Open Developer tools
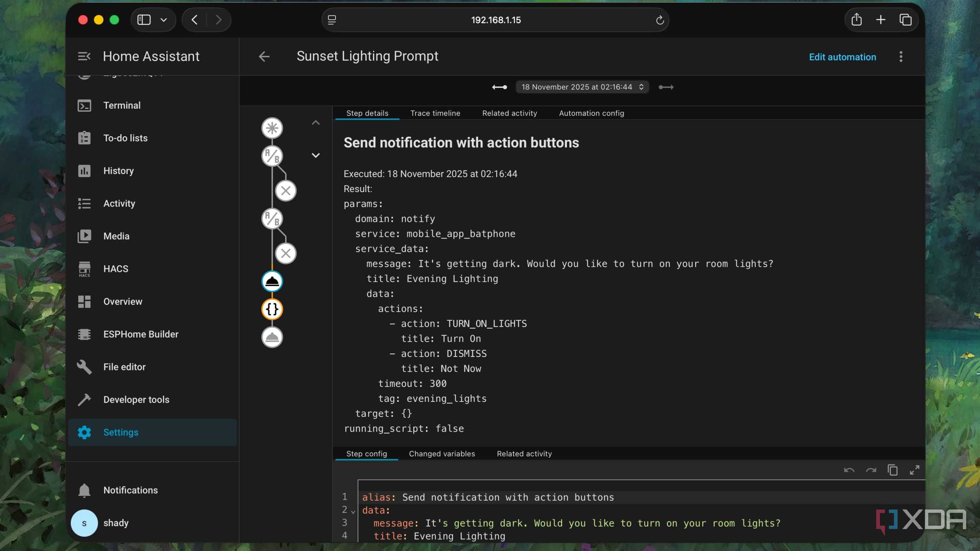The height and width of the screenshot is (551, 980). pyautogui.click(x=152, y=399)
